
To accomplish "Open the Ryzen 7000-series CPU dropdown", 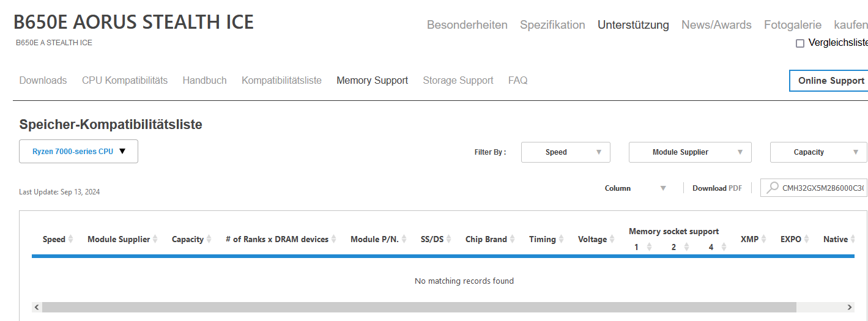I will (x=78, y=152).
